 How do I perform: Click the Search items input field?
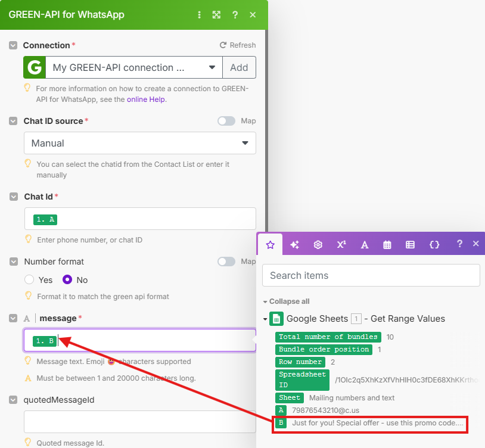[x=371, y=275]
